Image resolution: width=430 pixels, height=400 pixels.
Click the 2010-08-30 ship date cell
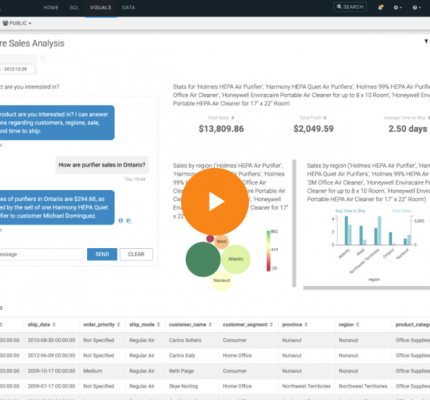pos(51,340)
